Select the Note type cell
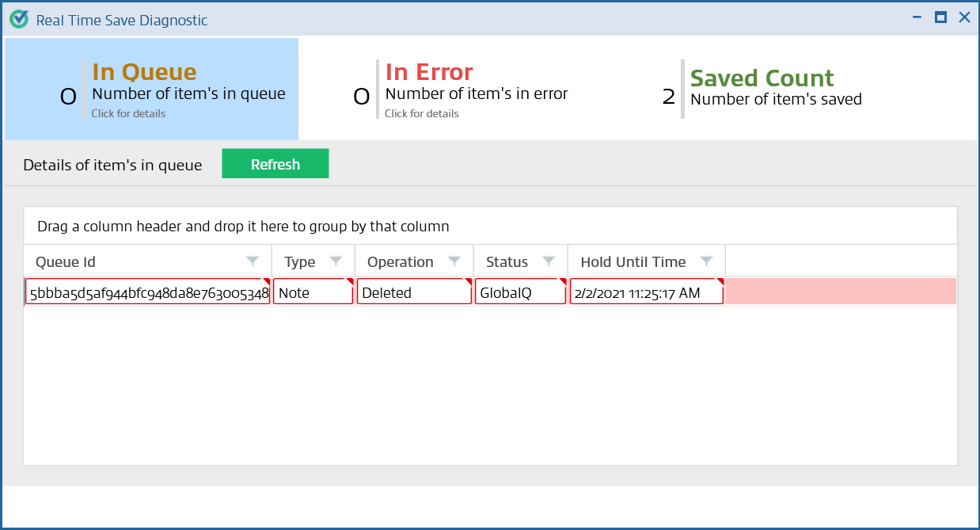 pyautogui.click(x=313, y=292)
